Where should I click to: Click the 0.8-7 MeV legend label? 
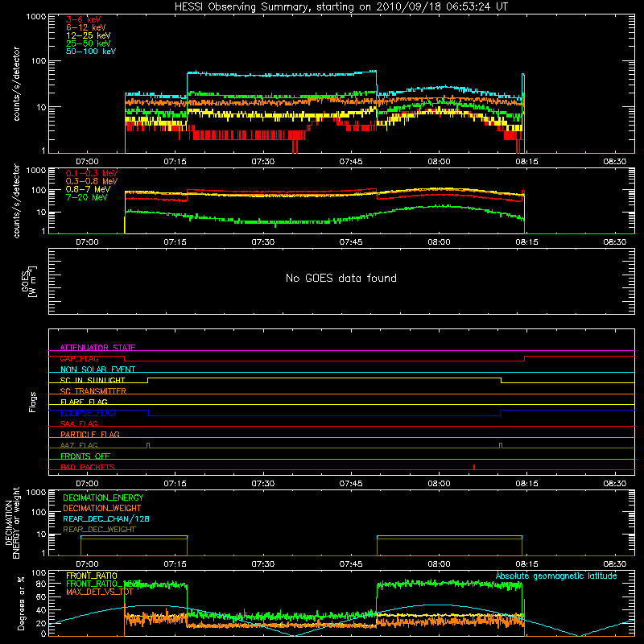tap(89, 189)
